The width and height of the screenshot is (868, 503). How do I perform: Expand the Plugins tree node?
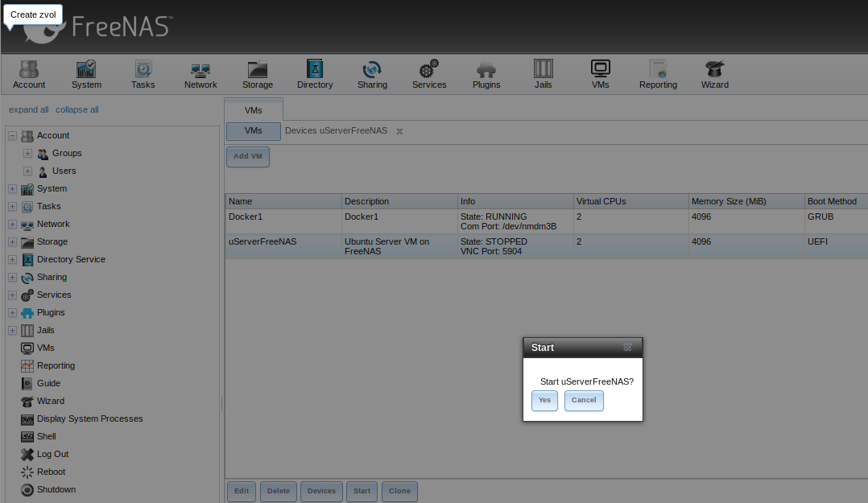12,312
